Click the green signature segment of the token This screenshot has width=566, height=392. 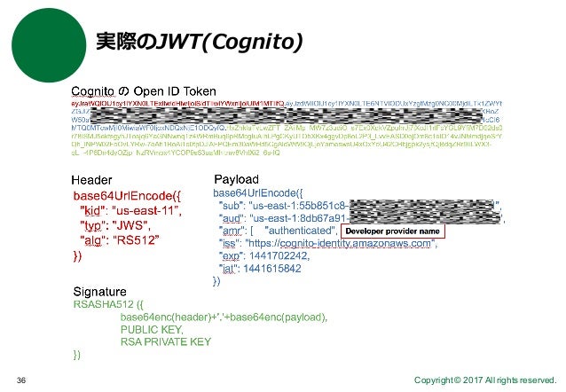[x=287, y=140]
